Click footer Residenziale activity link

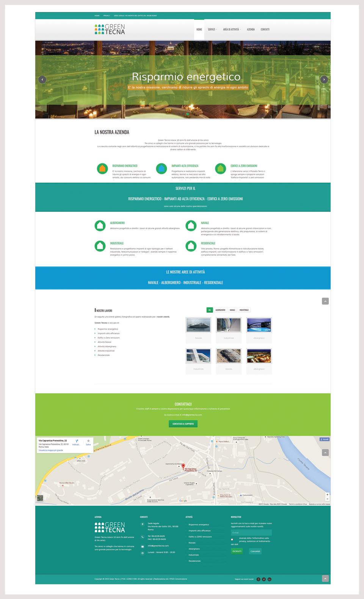(x=195, y=561)
